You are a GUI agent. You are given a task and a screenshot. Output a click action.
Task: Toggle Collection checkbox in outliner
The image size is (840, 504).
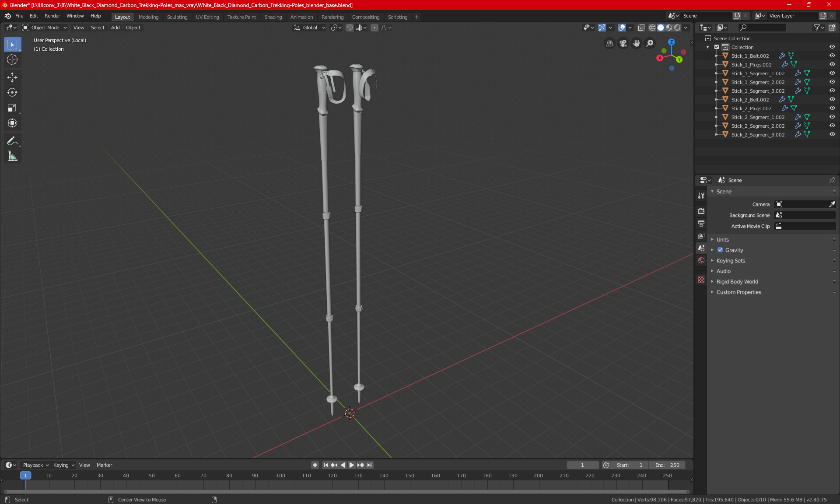point(717,47)
